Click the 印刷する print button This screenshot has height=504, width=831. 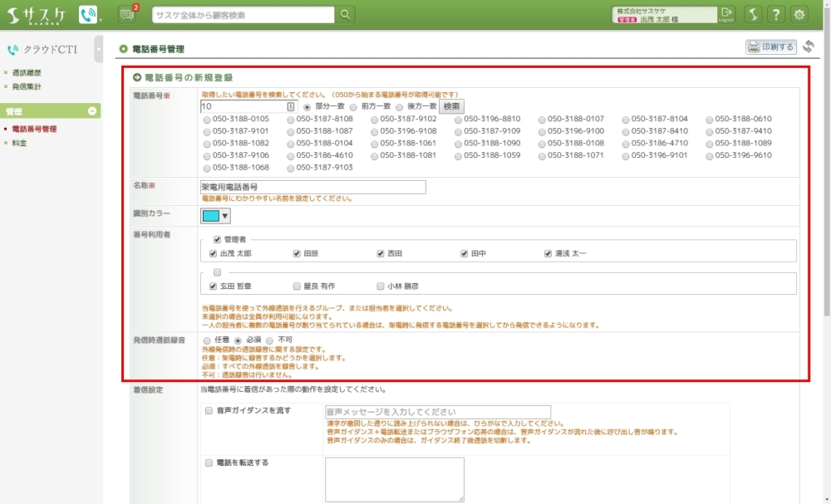(770, 46)
